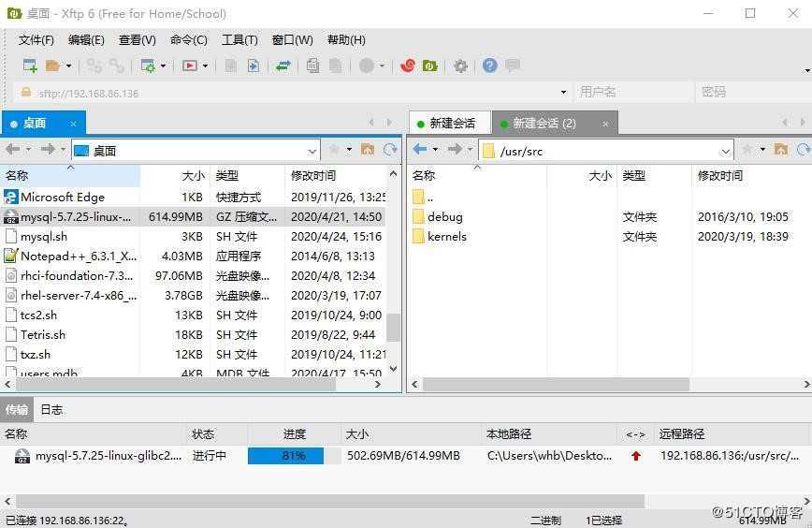
Task: Click the transfer panel horizontal scrollbar
Action: [x=330, y=501]
